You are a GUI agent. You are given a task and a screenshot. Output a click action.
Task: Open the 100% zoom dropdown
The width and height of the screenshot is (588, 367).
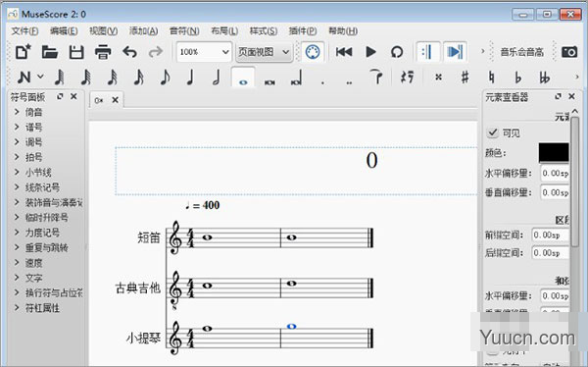click(x=204, y=52)
